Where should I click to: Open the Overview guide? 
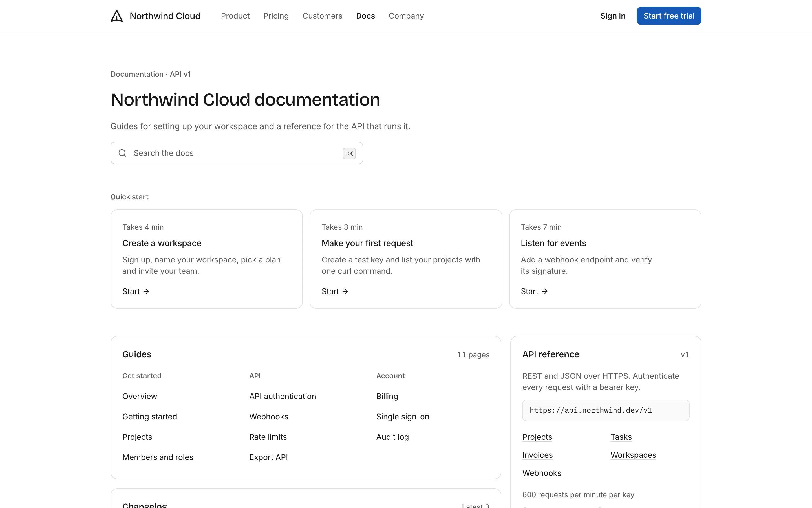pyautogui.click(x=140, y=396)
